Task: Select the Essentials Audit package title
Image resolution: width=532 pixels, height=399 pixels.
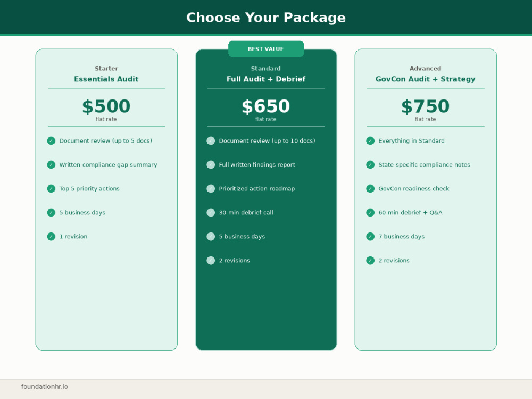Action: pyautogui.click(x=106, y=79)
